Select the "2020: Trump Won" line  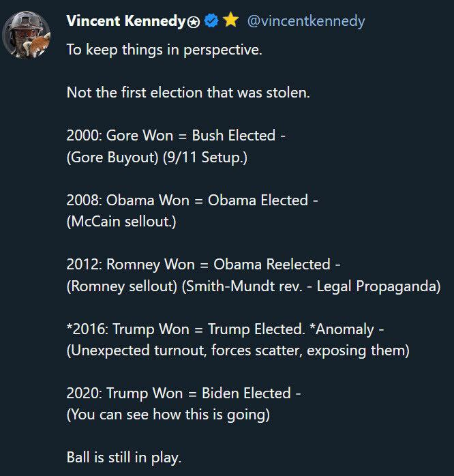click(183, 393)
